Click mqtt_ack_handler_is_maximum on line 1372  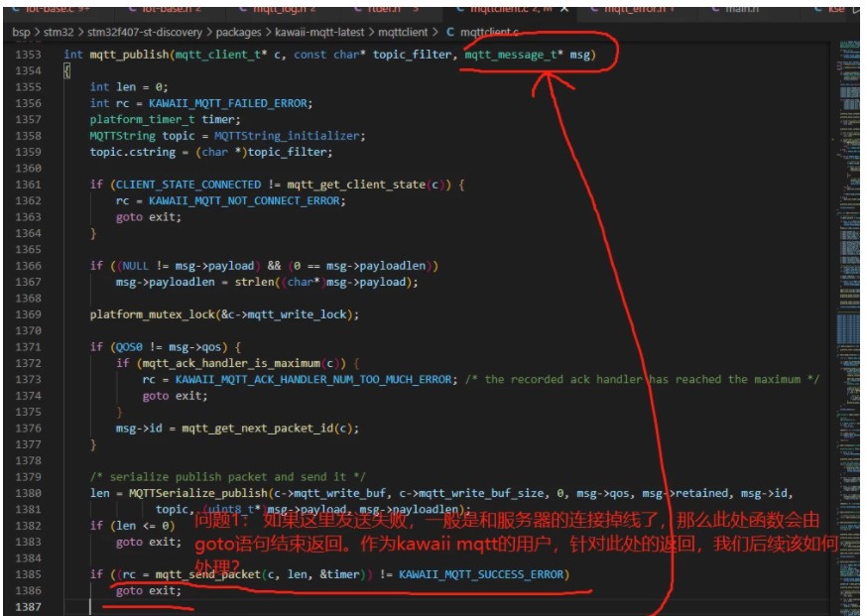[x=231, y=363]
